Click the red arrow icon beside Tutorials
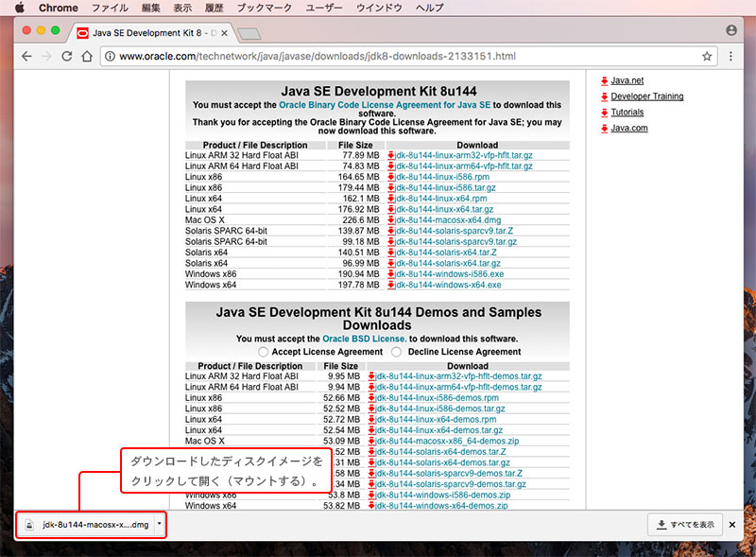The image size is (756, 557). 605,113
